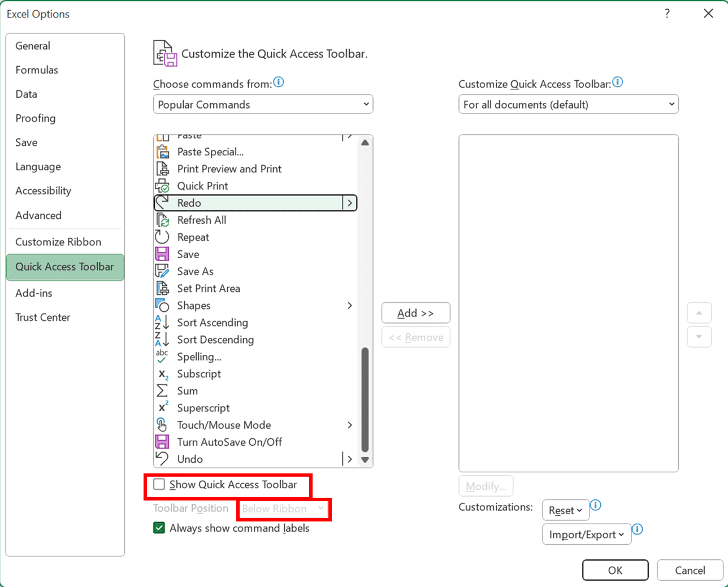Open the Save options category
Viewport: 728px width, 587px height.
click(x=65, y=142)
